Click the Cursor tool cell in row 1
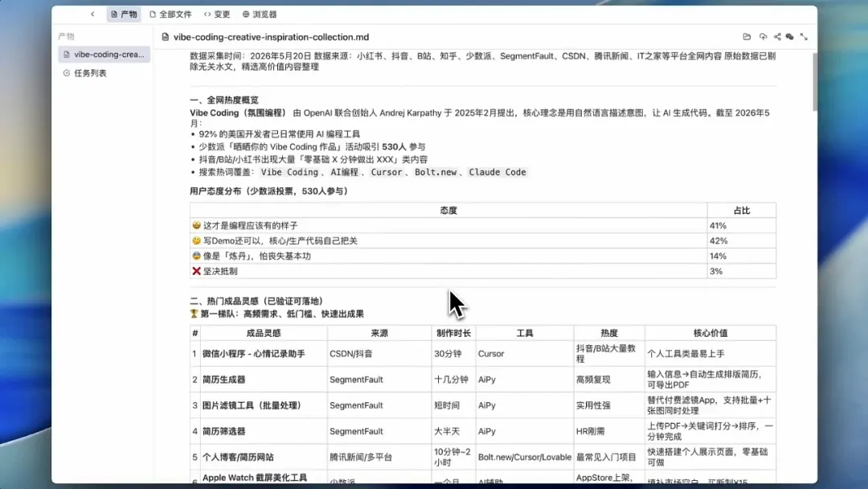The height and width of the screenshot is (489, 868). coord(525,353)
